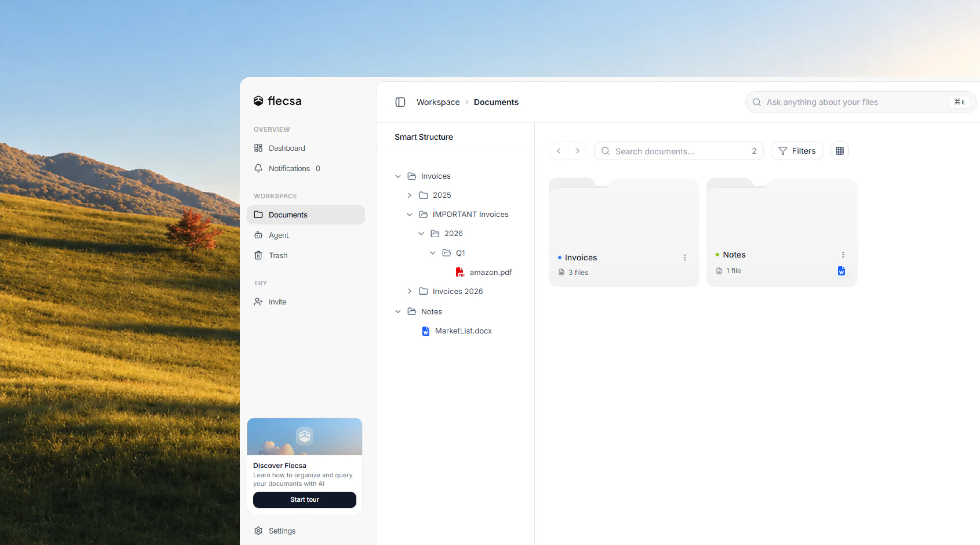Expand the 2025 folder chevron

click(409, 195)
